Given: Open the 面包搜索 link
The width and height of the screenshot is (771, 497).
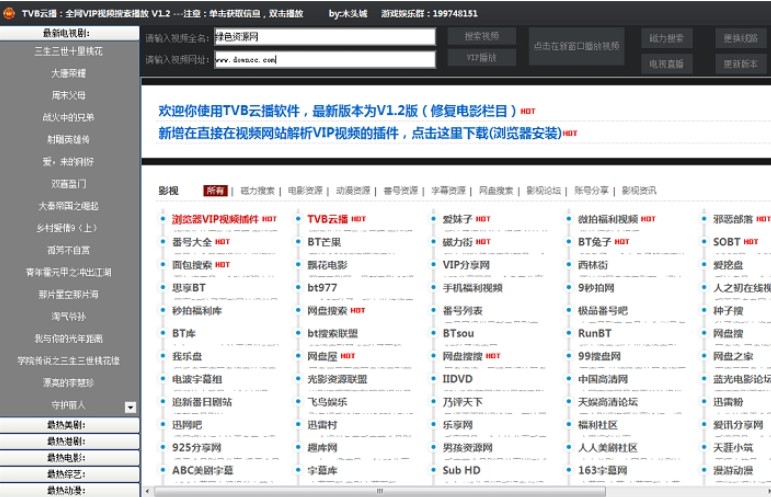Looking at the screenshot, I should tap(192, 265).
